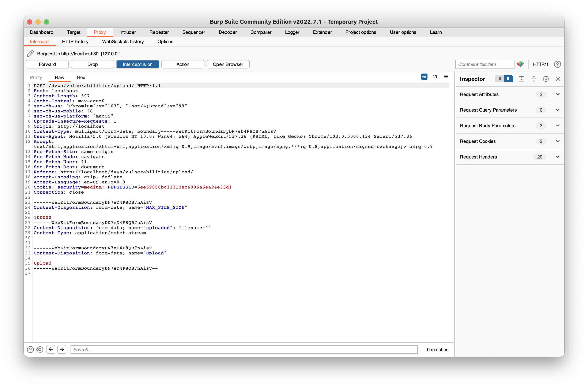Screen dimensions: 588x388
Task: Open Project options tab
Action: [361, 32]
